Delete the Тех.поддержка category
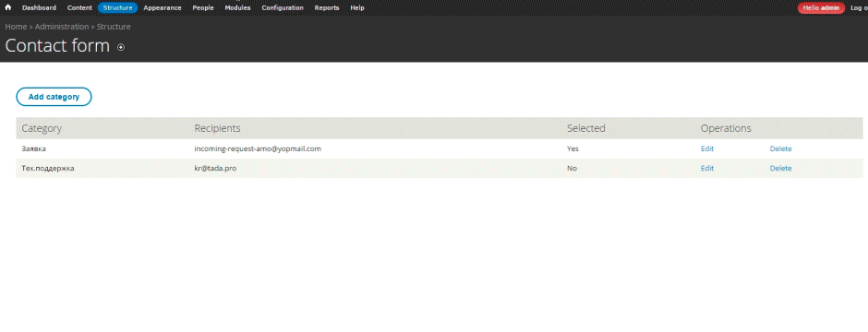The height and width of the screenshot is (332, 868). click(780, 168)
